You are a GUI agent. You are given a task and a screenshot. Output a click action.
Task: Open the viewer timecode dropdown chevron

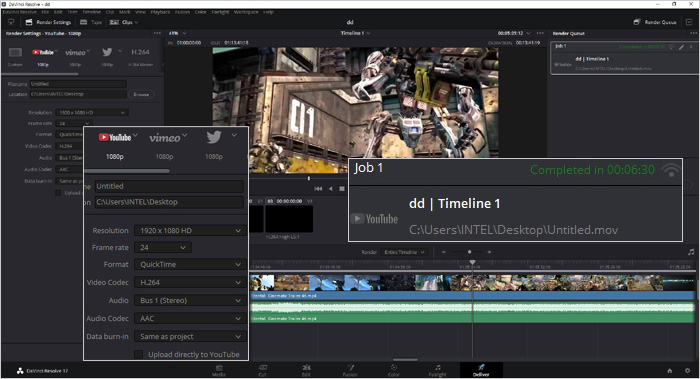[x=528, y=33]
